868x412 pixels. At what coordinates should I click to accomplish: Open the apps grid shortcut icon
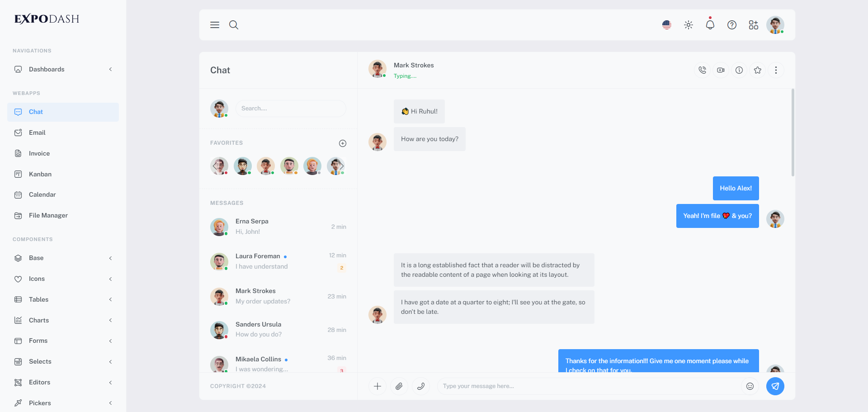[754, 25]
